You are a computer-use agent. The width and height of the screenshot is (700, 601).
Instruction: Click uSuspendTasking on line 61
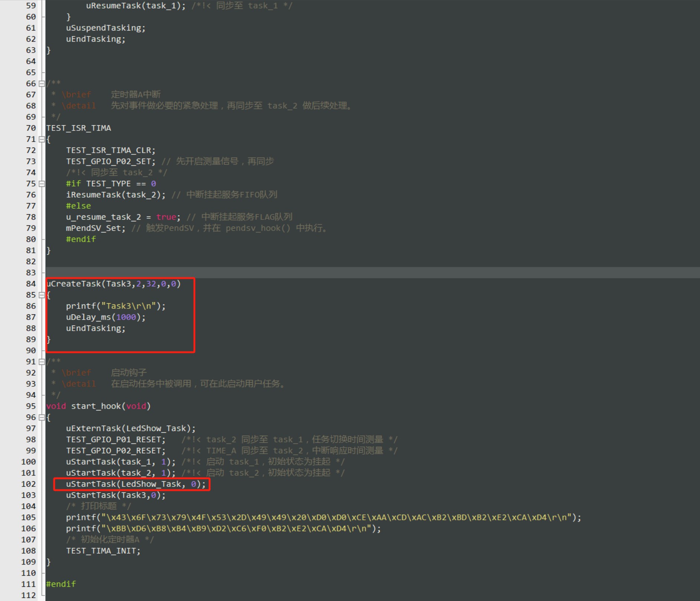coord(106,28)
